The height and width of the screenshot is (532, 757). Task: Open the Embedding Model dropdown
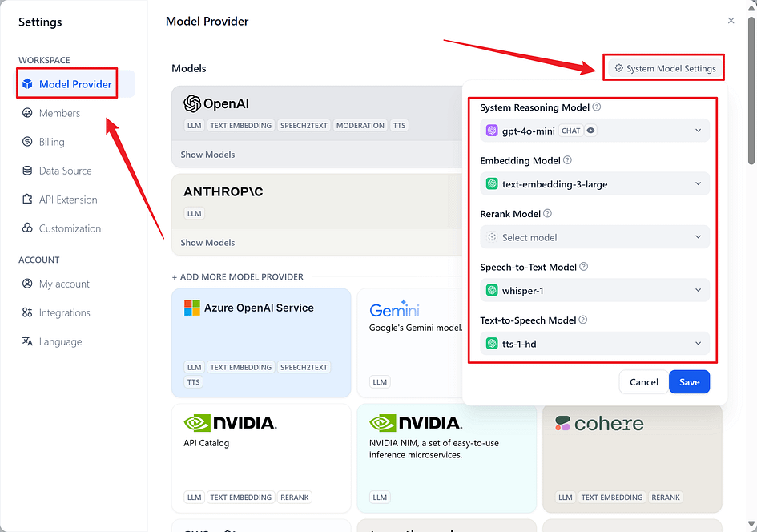(594, 183)
